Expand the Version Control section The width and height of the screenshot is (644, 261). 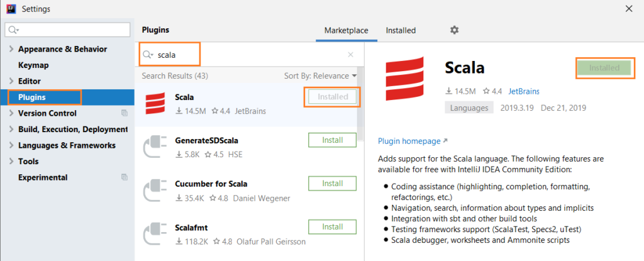(11, 113)
